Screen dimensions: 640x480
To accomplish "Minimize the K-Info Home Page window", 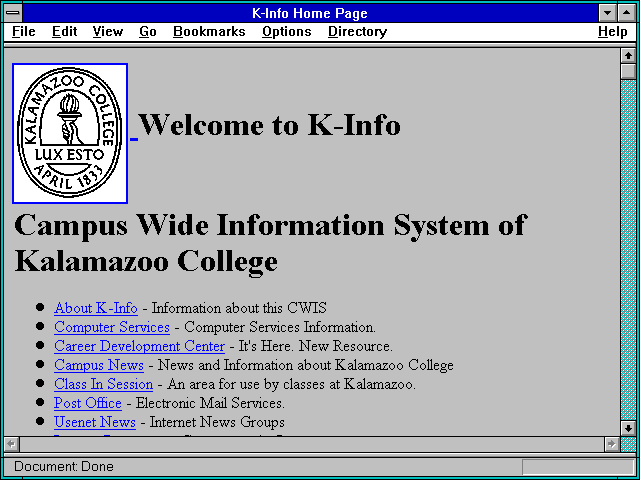I will point(607,13).
